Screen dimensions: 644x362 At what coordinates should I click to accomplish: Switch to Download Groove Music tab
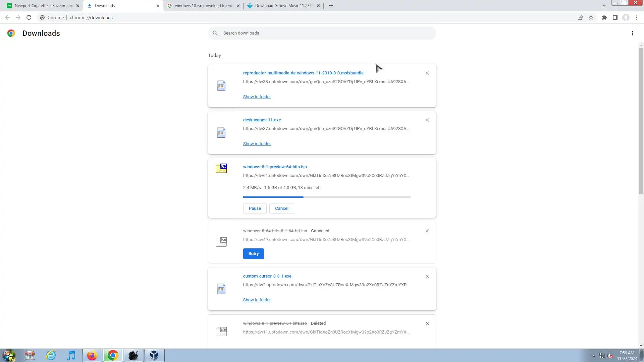[x=283, y=6]
